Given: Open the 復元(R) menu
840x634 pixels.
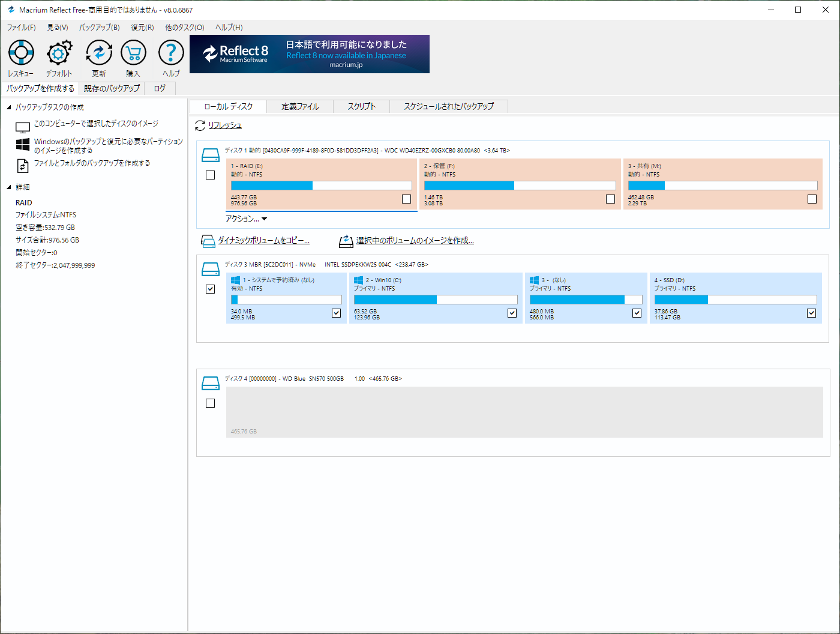Looking at the screenshot, I should [x=142, y=28].
